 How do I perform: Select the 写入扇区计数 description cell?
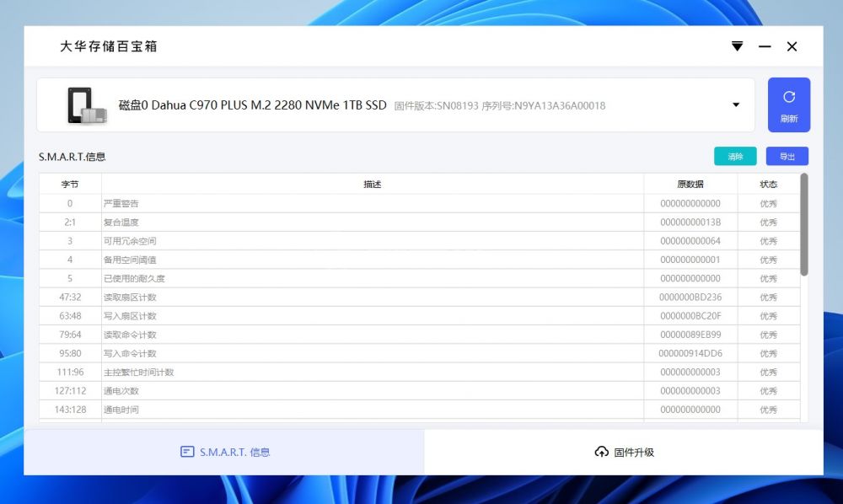[x=372, y=316]
